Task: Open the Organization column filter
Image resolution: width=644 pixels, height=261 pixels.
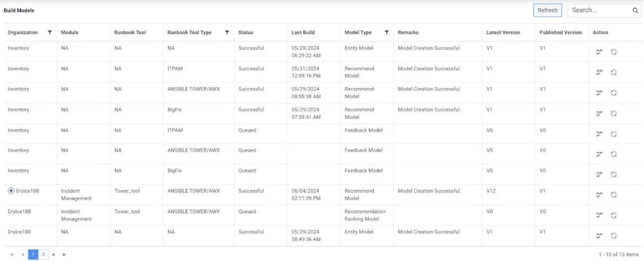Action: (50, 32)
